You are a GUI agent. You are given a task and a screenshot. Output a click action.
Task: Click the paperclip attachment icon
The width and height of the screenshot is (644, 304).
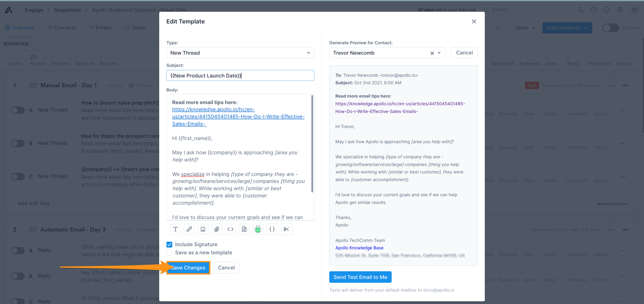216,229
